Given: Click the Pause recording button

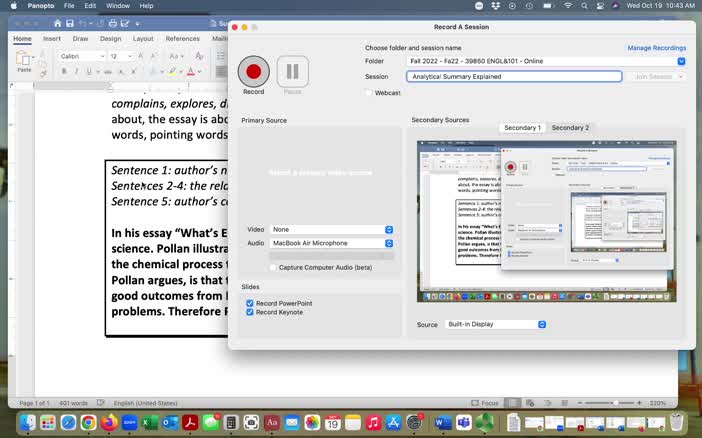Looking at the screenshot, I should click(x=292, y=71).
